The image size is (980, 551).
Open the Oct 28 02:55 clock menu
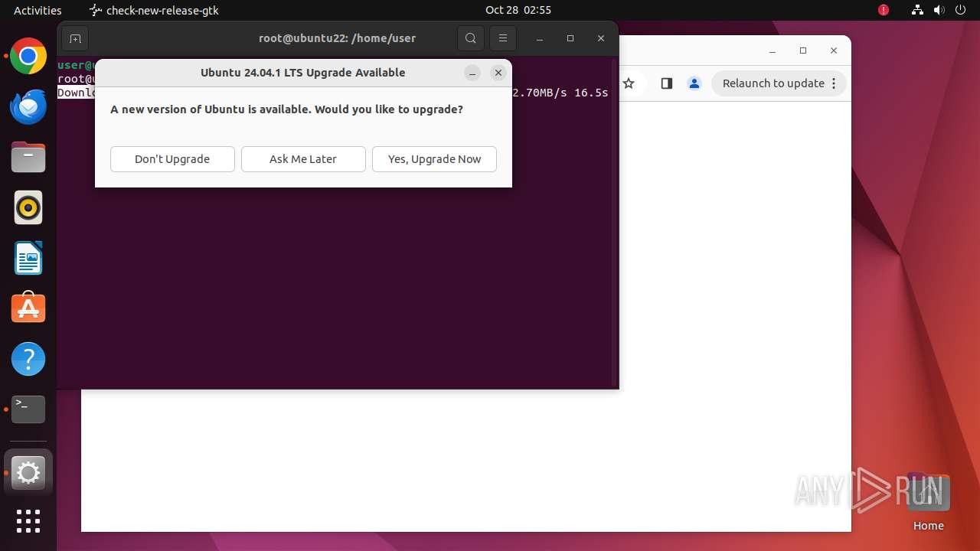[x=518, y=10]
